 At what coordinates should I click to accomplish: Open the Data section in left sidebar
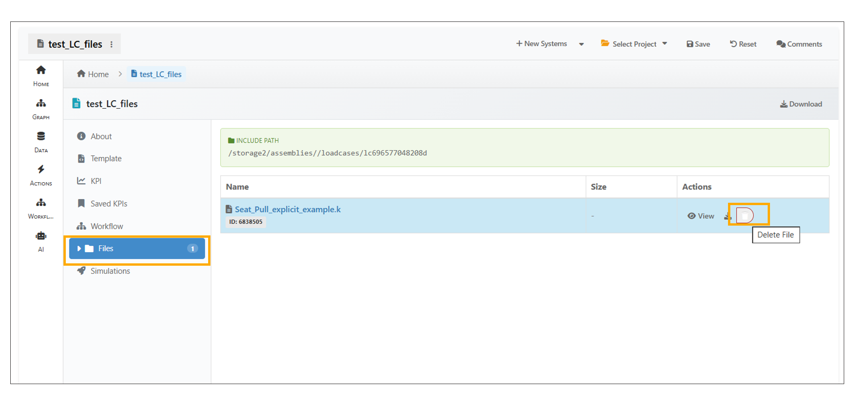pos(41,142)
